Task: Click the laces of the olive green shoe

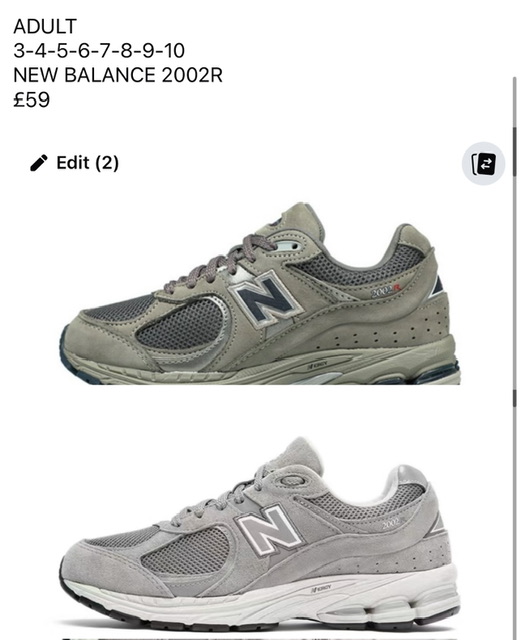Action: coord(220,261)
